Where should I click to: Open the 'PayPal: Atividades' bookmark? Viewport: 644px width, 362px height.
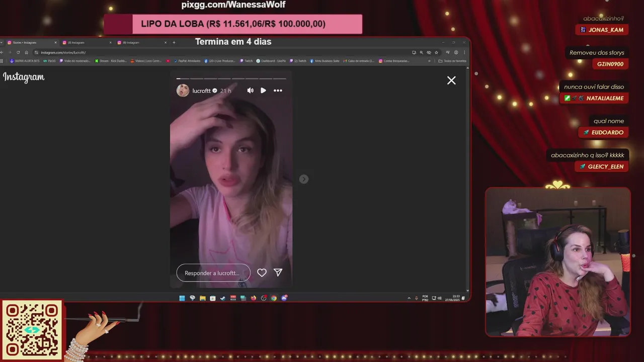tap(187, 61)
